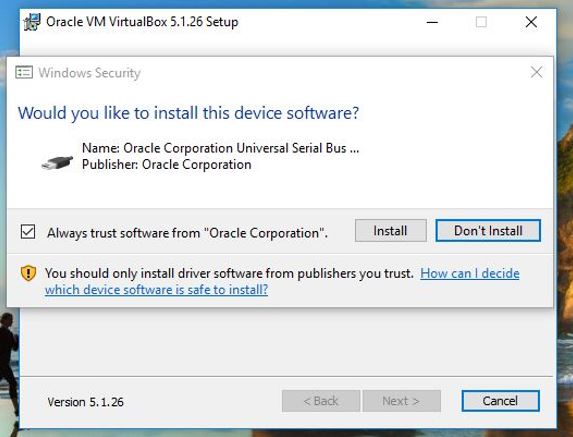Click the Publisher: Oracle Corporation line
The width and height of the screenshot is (573, 437).
167,164
